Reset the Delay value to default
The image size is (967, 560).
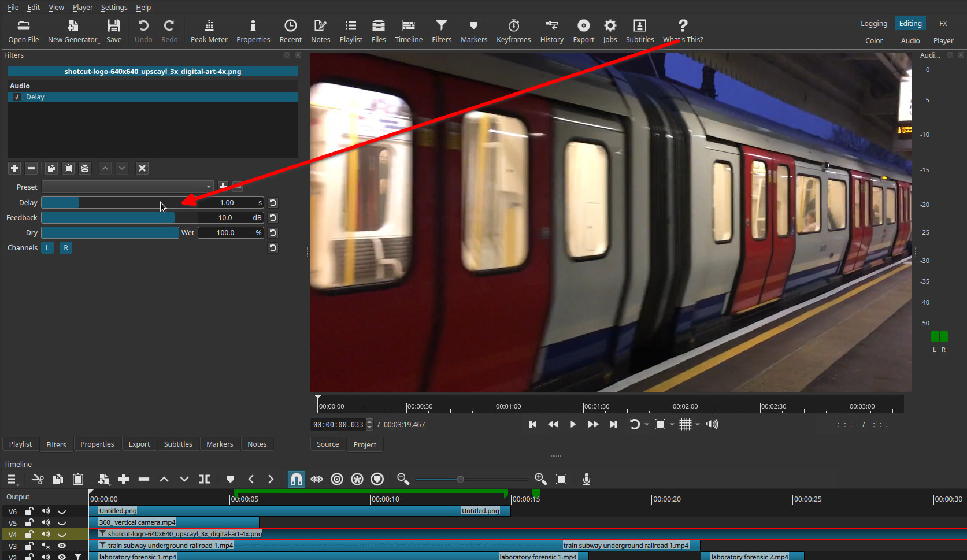273,203
